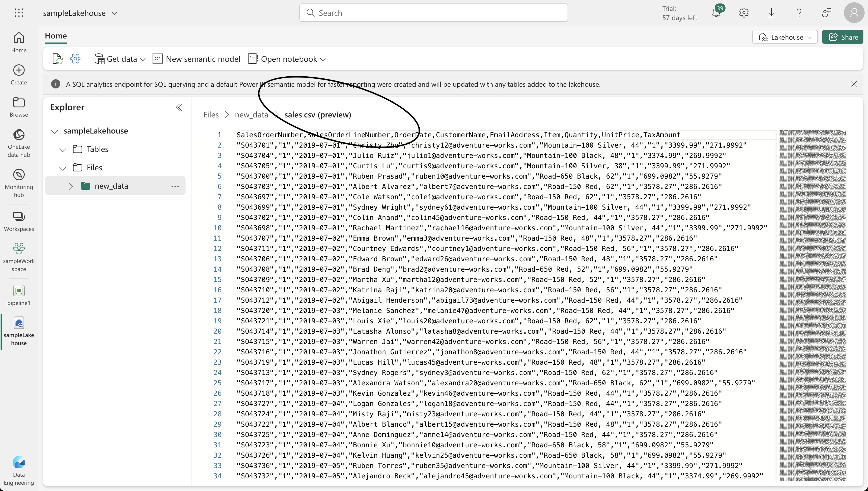The height and width of the screenshot is (491, 868).
Task: Click the CSV header row text
Action: 459,135
